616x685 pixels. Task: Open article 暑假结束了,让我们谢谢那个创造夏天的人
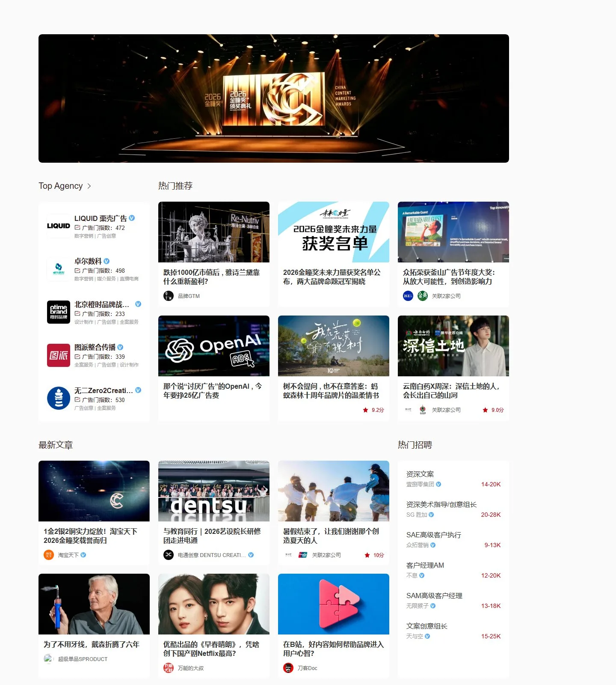[331, 536]
